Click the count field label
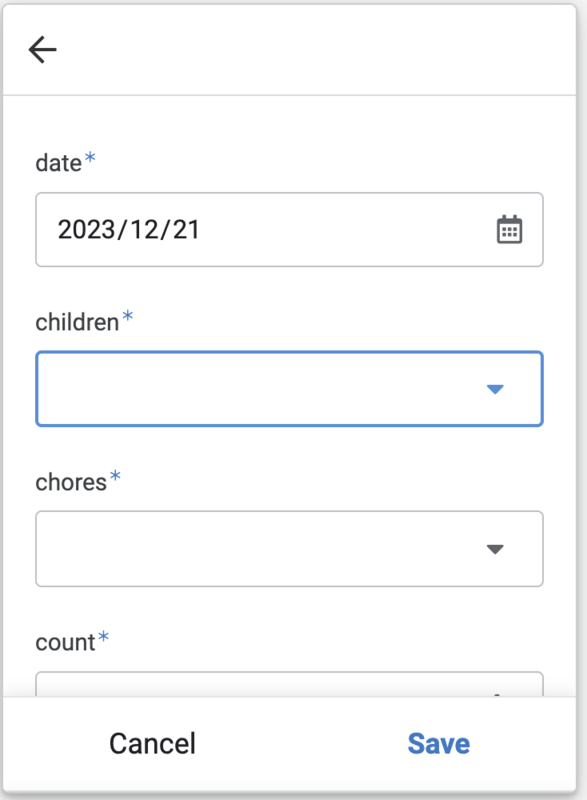587x800 pixels. point(65,642)
